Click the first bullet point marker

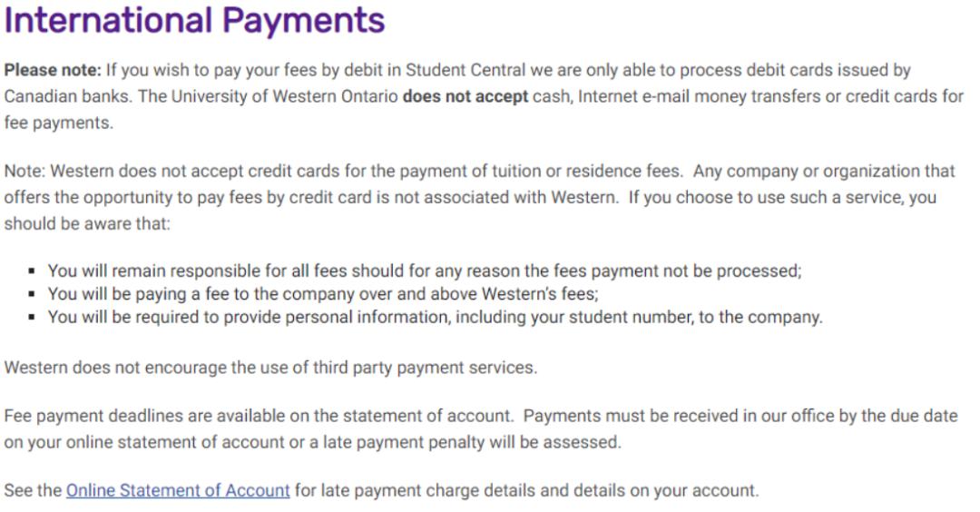point(32,271)
